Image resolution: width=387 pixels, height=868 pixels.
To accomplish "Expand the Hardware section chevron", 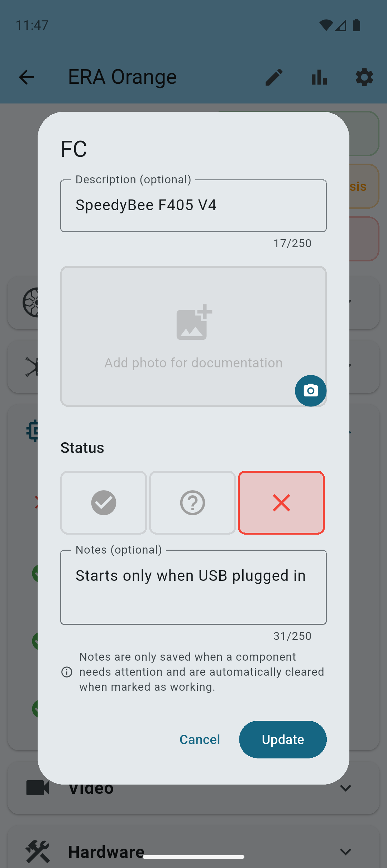I will [345, 852].
